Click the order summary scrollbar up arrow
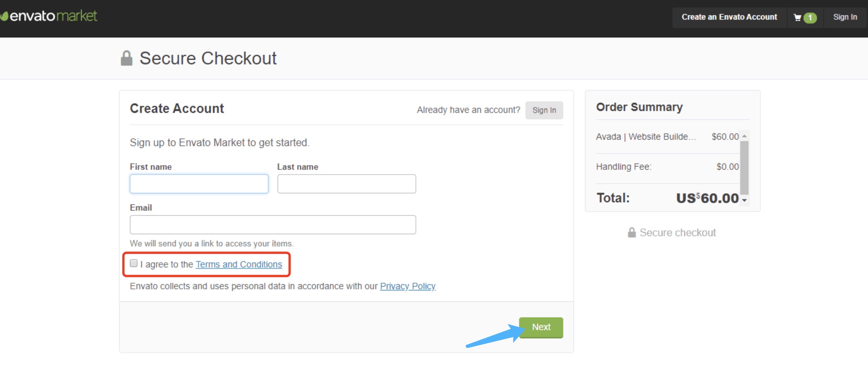 [x=744, y=136]
